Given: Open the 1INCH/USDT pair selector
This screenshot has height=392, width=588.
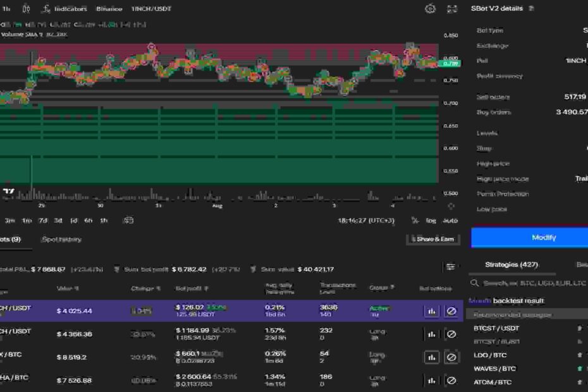Looking at the screenshot, I should coord(151,9).
